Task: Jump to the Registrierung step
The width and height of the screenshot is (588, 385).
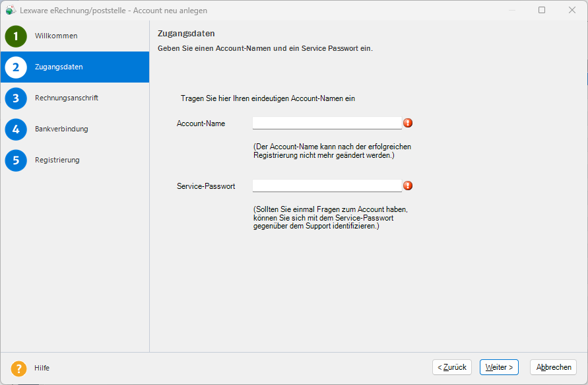Action: coord(57,160)
